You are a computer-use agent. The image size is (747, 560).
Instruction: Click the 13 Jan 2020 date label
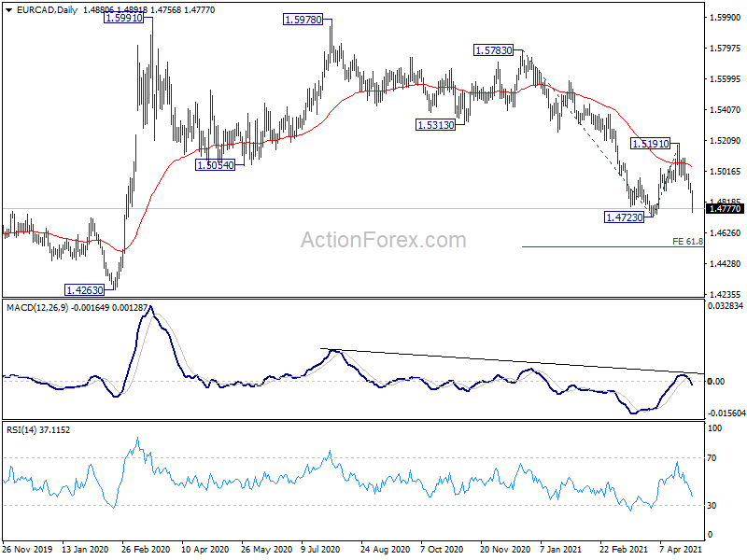[x=85, y=549]
